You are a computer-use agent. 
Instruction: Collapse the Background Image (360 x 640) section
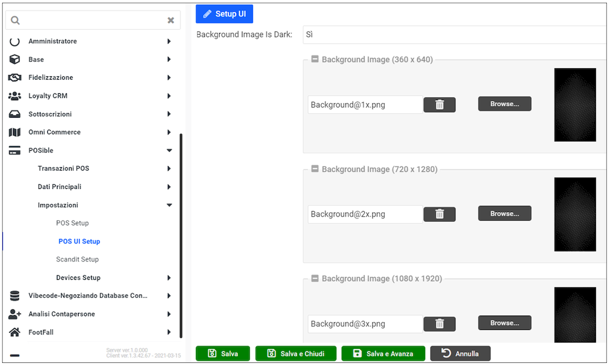(315, 59)
